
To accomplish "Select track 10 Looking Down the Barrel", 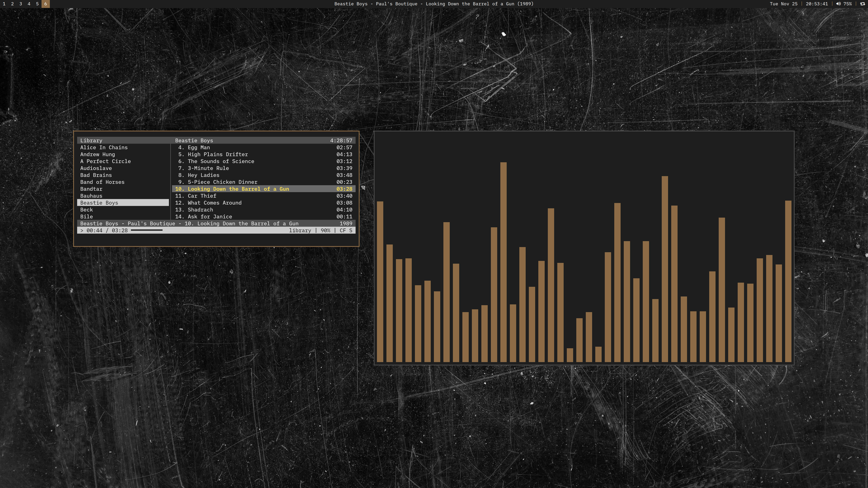I will pyautogui.click(x=238, y=189).
